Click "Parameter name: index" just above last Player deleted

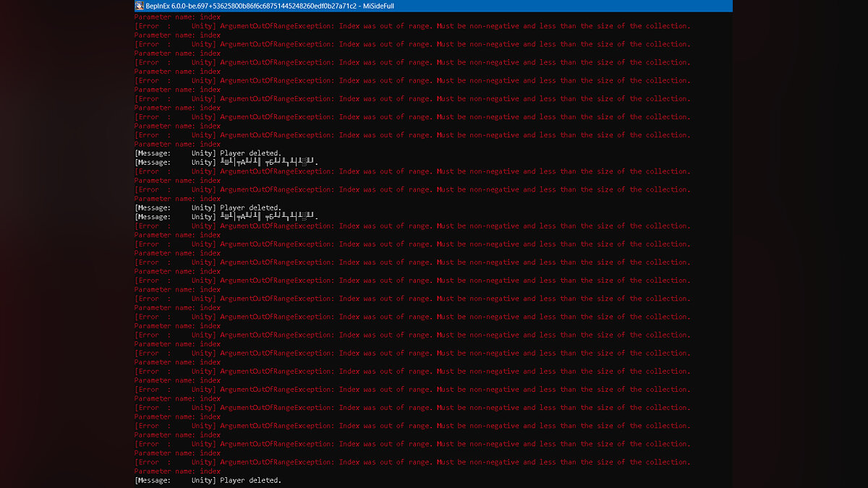pyautogui.click(x=178, y=471)
